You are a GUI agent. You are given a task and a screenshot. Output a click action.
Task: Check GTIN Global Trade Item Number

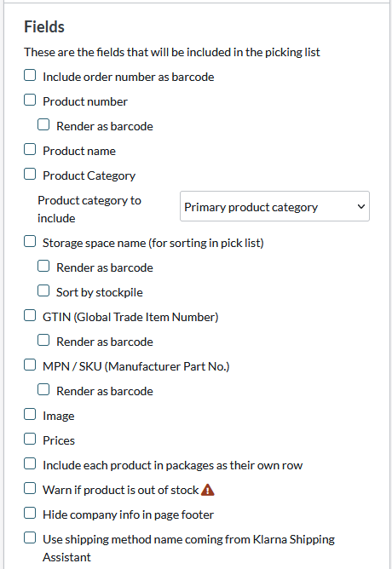[30, 316]
